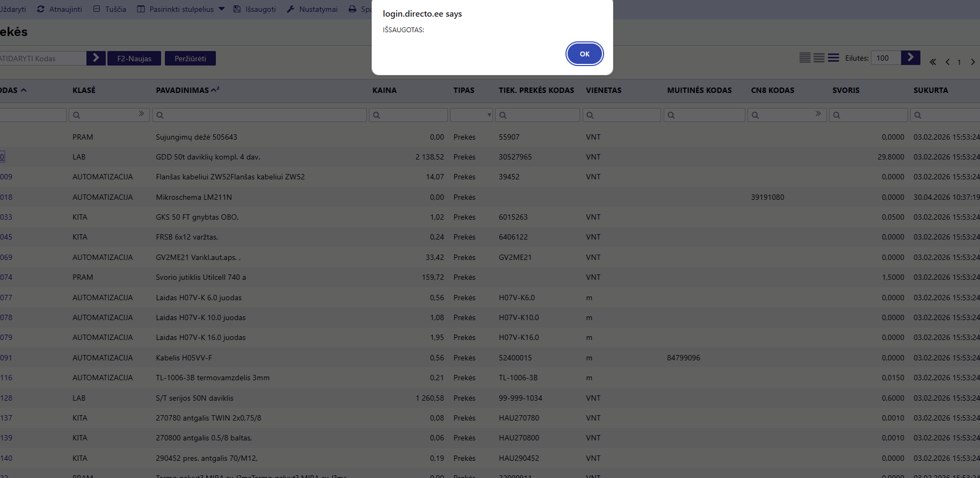Open the TIPAS filter dropdown
The image size is (980, 478).
coord(471,115)
